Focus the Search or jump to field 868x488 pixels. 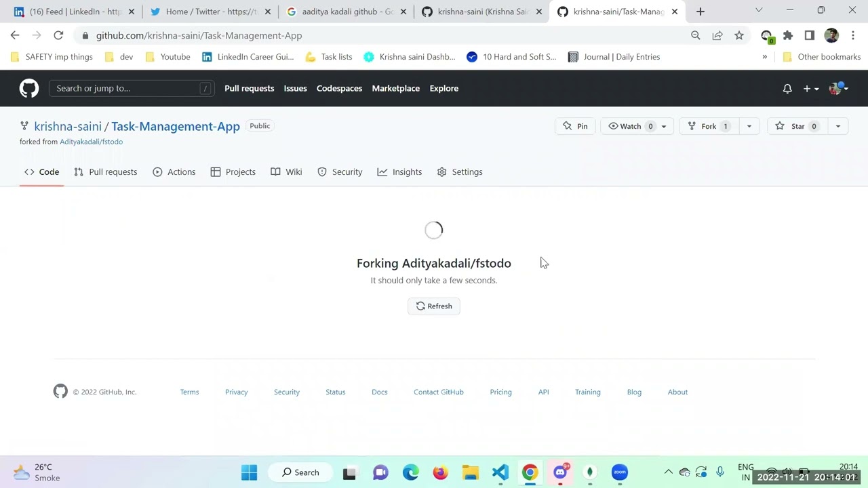(x=132, y=88)
